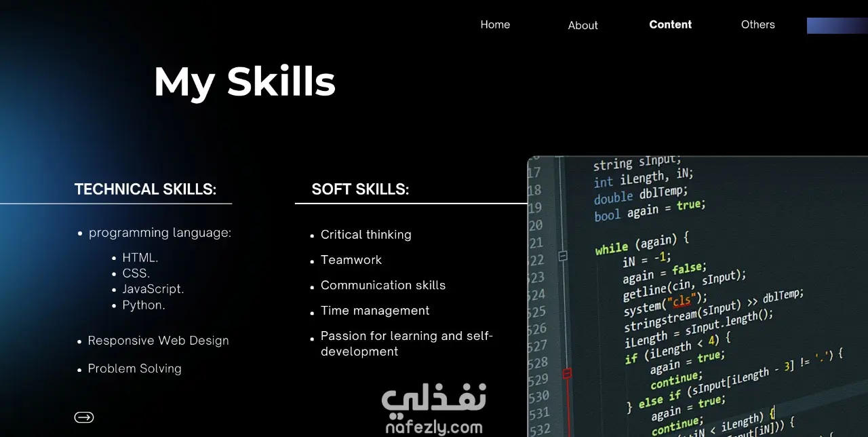Open the Home navigation link
The height and width of the screenshot is (437, 868).
point(495,24)
